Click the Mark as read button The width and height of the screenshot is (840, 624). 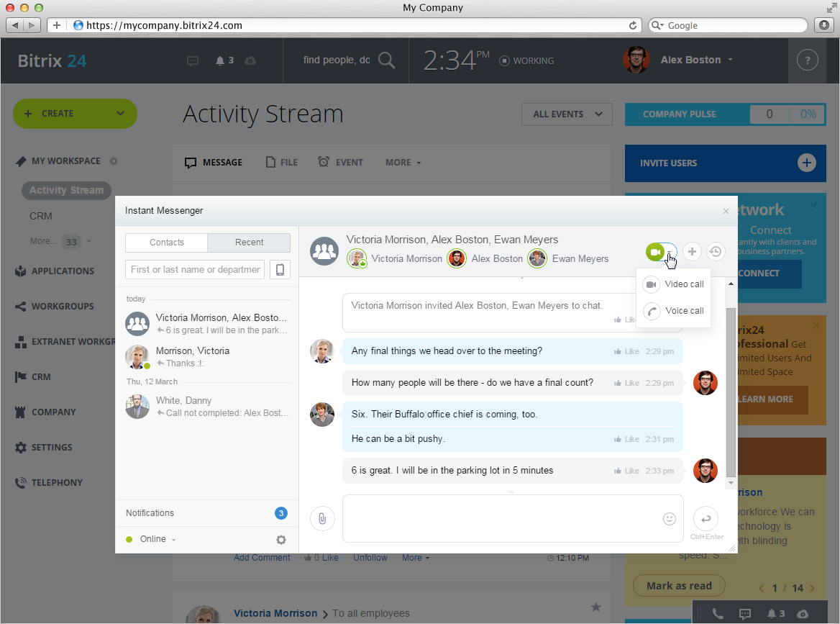click(x=679, y=586)
